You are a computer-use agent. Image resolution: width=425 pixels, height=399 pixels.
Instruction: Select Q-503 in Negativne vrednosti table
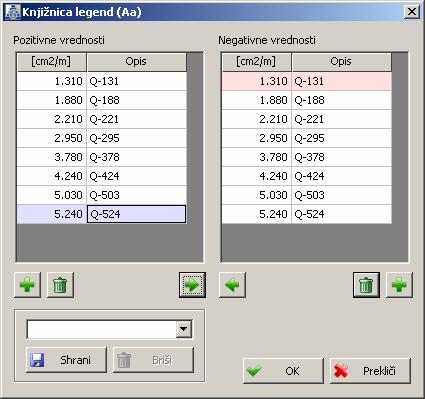pyautogui.click(x=342, y=195)
